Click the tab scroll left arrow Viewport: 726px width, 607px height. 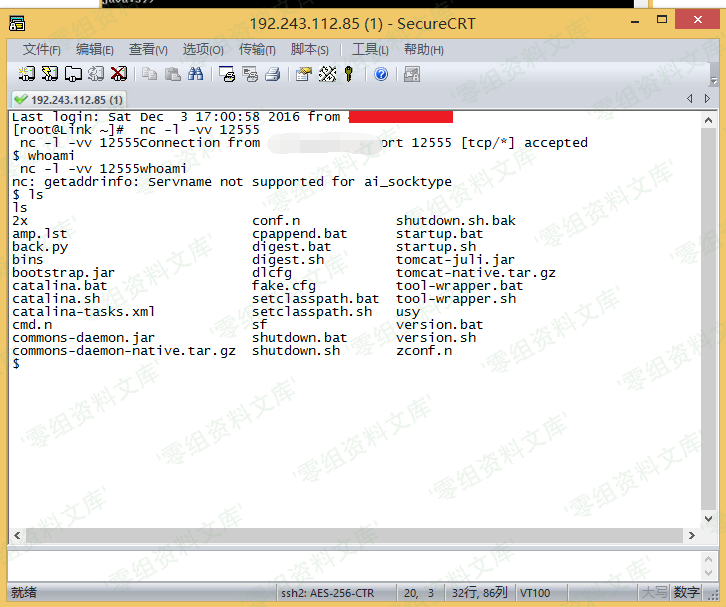pyautogui.click(x=690, y=99)
